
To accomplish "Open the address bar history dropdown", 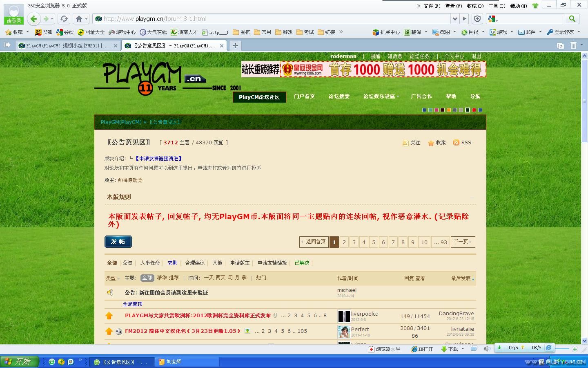I will point(455,19).
